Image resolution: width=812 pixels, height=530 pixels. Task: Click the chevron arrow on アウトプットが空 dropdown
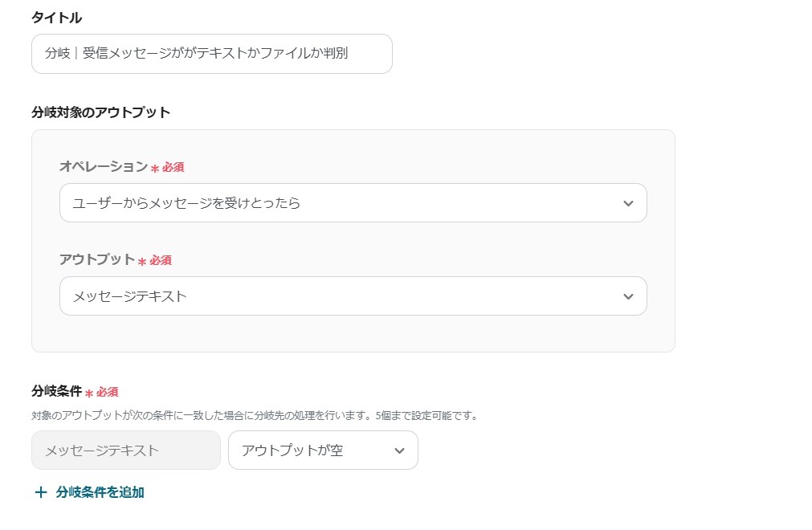[x=399, y=450]
